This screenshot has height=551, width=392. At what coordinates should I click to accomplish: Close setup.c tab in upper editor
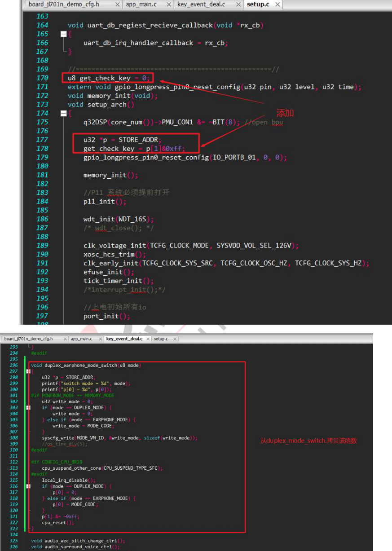(x=277, y=4)
